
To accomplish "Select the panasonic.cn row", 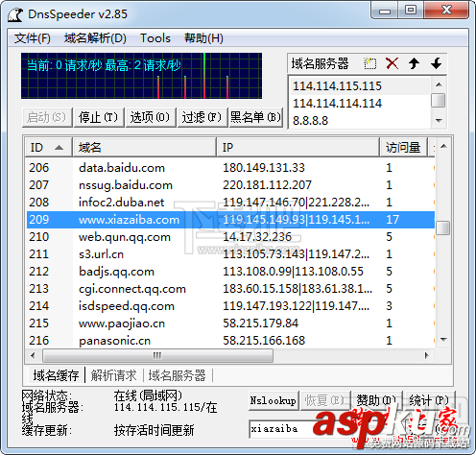I will [x=230, y=340].
